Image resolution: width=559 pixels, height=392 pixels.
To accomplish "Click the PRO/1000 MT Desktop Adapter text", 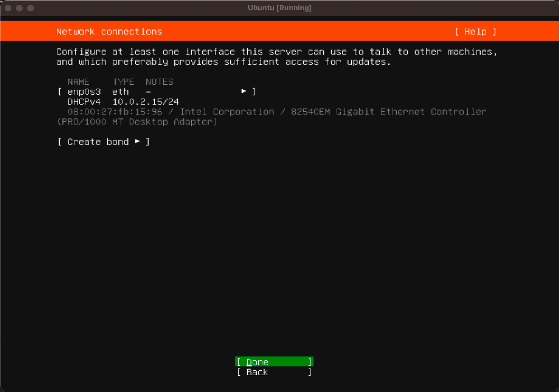I will pos(137,122).
